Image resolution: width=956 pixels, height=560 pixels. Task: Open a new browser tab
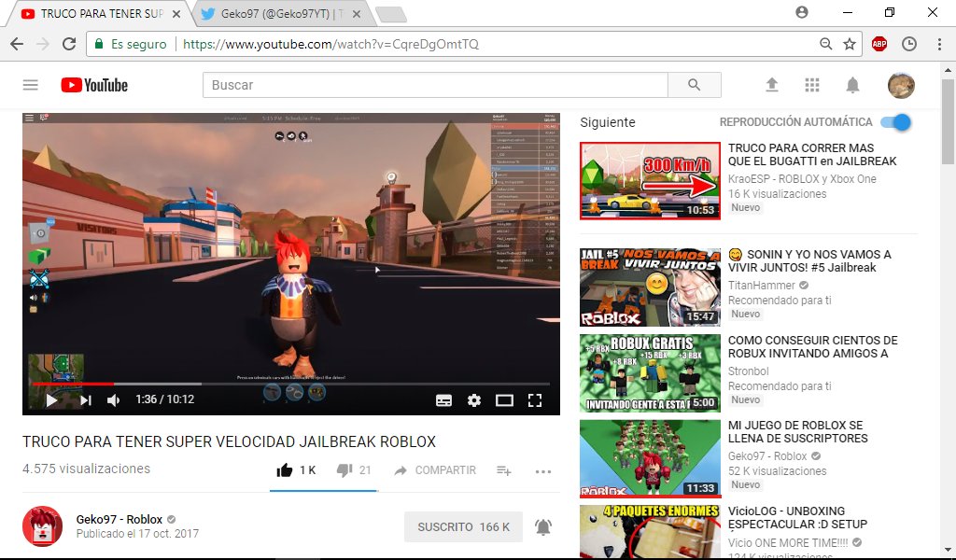pos(391,15)
